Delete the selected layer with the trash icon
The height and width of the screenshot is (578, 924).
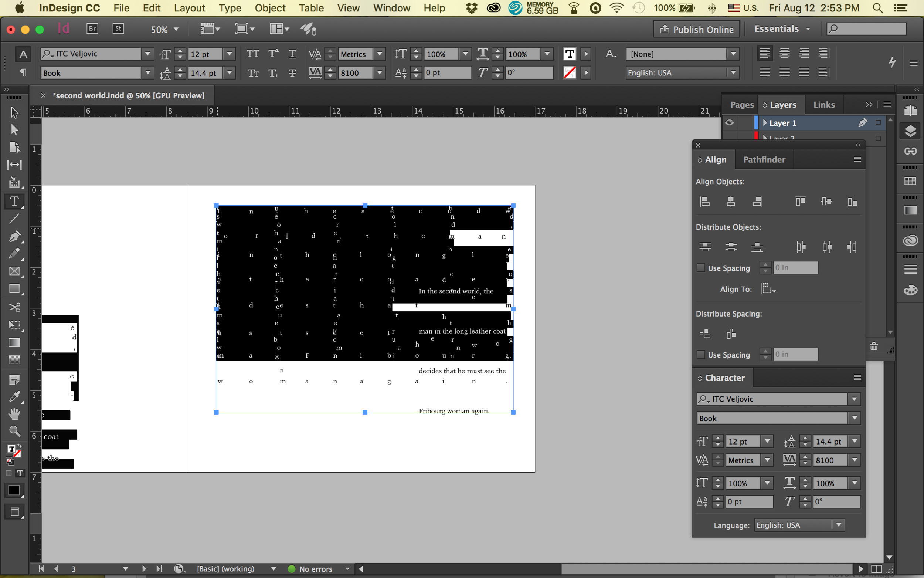click(874, 347)
